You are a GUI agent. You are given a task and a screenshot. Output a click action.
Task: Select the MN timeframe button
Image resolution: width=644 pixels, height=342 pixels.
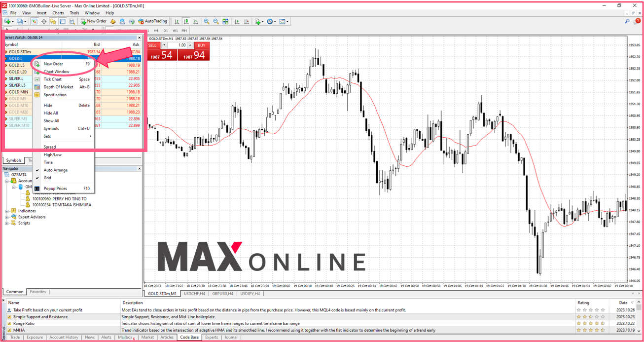point(184,31)
